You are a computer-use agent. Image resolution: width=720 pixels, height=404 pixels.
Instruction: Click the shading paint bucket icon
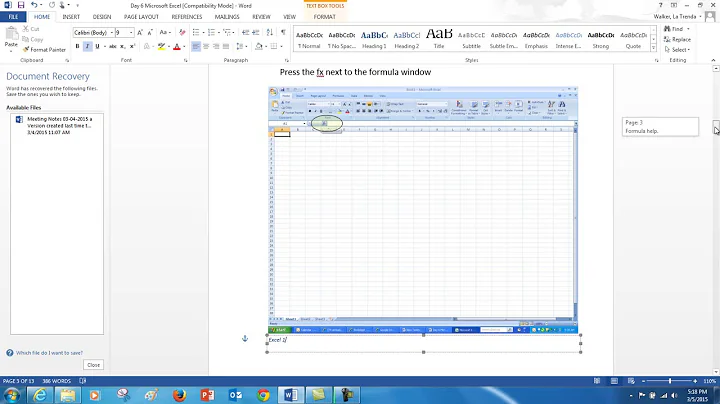point(259,46)
